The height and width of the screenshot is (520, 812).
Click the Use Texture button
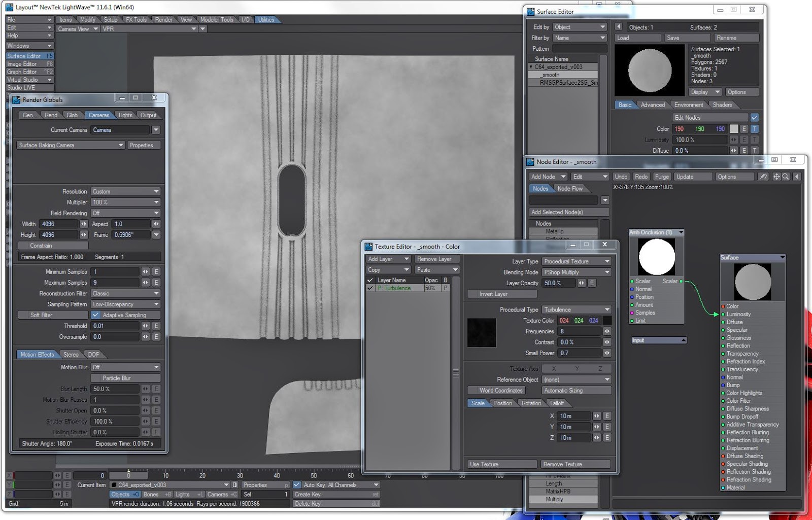point(502,464)
